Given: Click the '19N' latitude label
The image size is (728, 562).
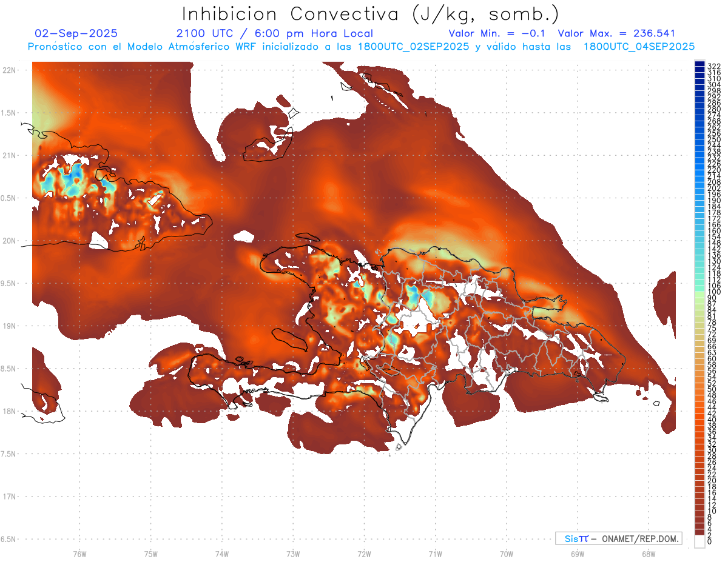Looking at the screenshot, I should point(8,326).
